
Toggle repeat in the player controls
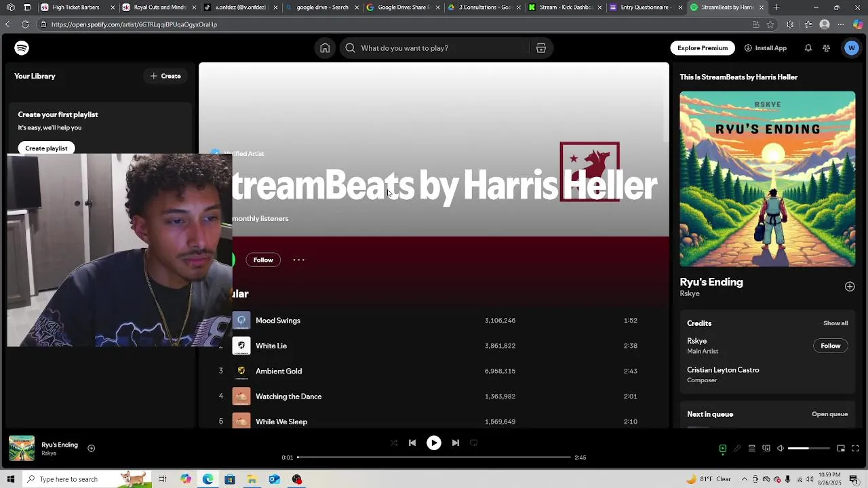point(474,443)
